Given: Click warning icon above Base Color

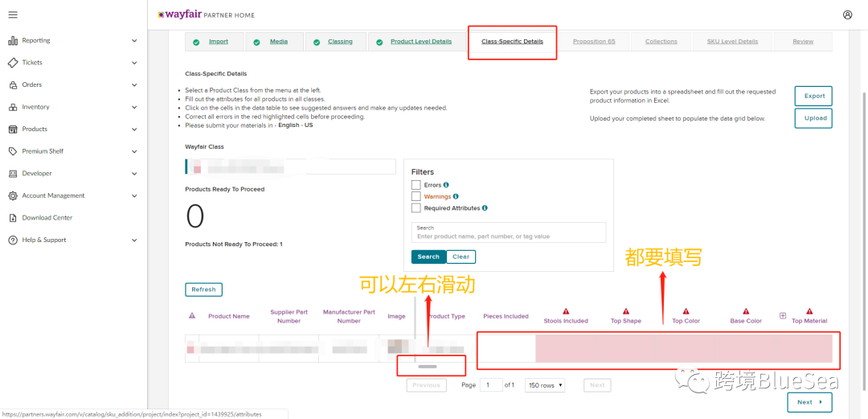Looking at the screenshot, I should pos(746,311).
